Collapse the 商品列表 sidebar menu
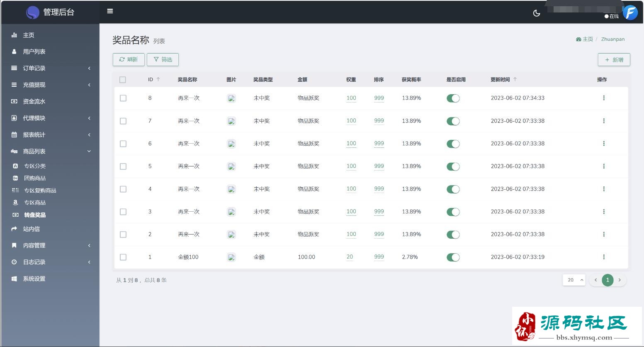Screen dimensions: 644x347 [x=50, y=152]
